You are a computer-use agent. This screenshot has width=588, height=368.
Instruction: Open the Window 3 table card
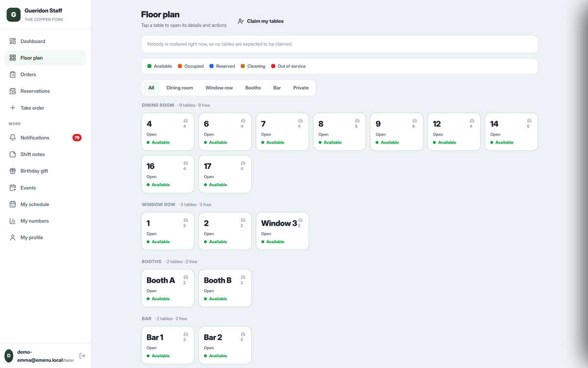pos(282,231)
